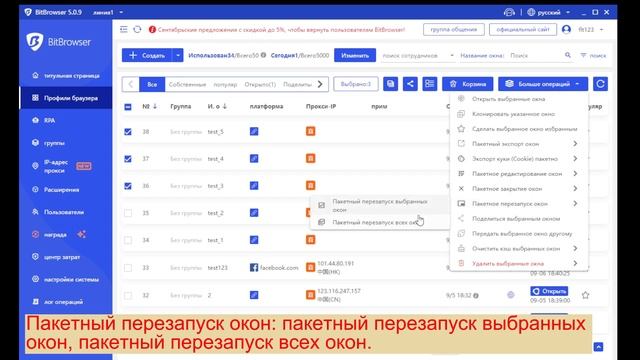Uncheck the test_4 row checkbox
This screenshot has height=360, width=640.
(128, 159)
